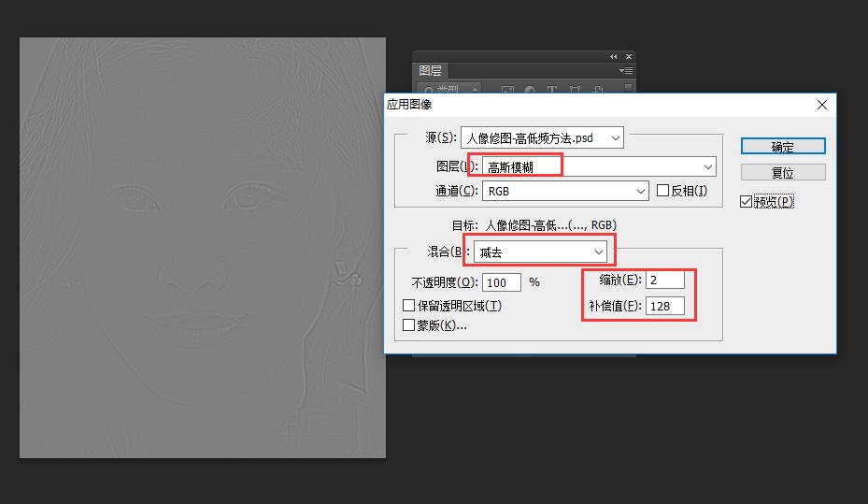Filter layers by adjustment layer icon
Viewport: 868px width, 504px height.
tap(530, 89)
